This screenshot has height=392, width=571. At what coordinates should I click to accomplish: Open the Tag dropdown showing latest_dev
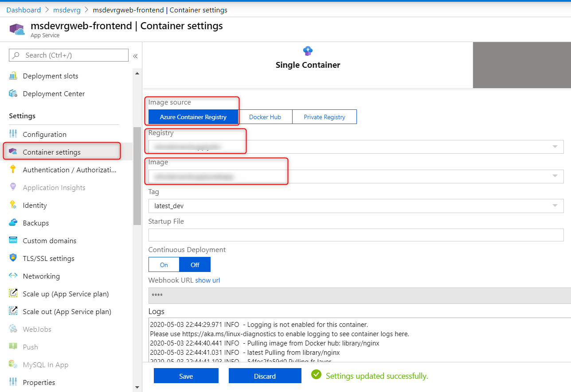pyautogui.click(x=356, y=206)
